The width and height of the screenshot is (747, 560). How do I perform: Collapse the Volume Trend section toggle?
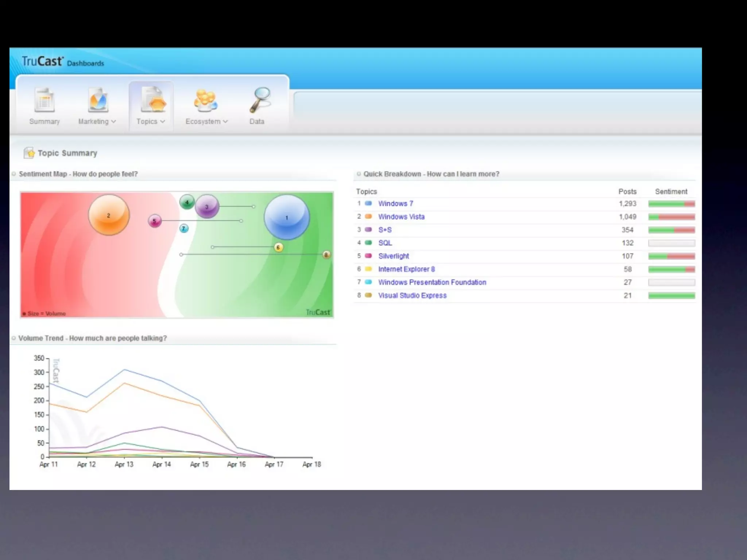14,338
